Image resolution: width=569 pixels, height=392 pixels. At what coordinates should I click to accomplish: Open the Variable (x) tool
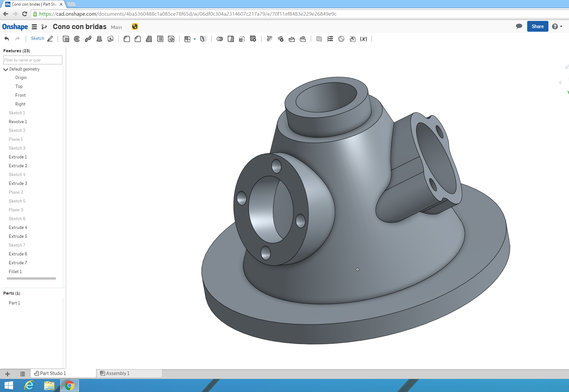[364, 39]
